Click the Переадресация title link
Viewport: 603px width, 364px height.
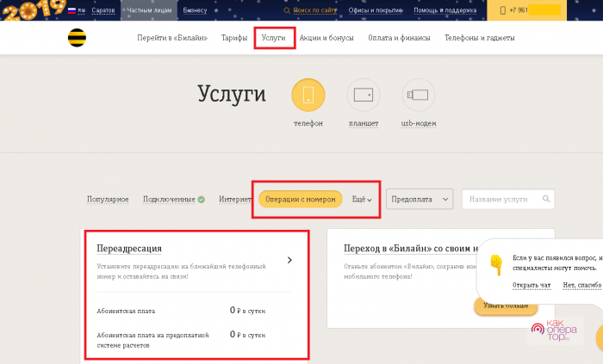(129, 249)
